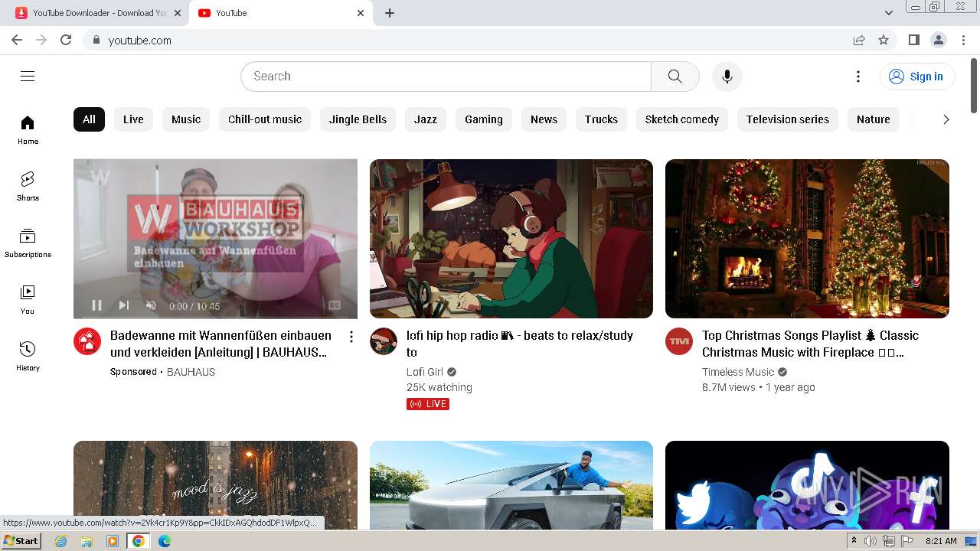This screenshot has width=980, height=551.
Task: Select the Music filter chip
Action: [186, 119]
